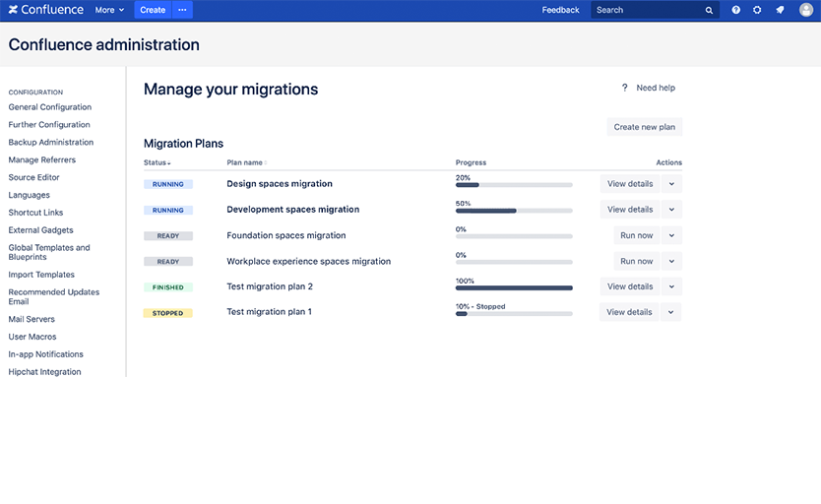Open Hipchat Integration in sidebar

(44, 371)
